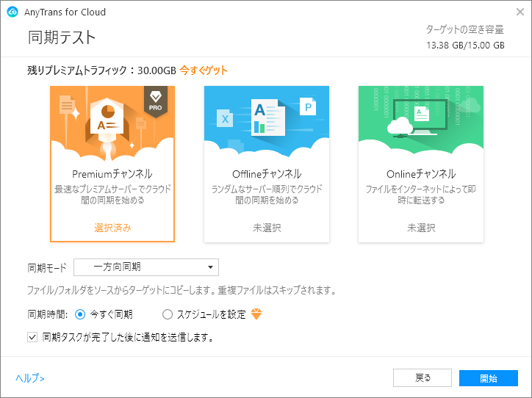Click the 今すぐゲット link
This screenshot has width=532, height=398.
[204, 70]
